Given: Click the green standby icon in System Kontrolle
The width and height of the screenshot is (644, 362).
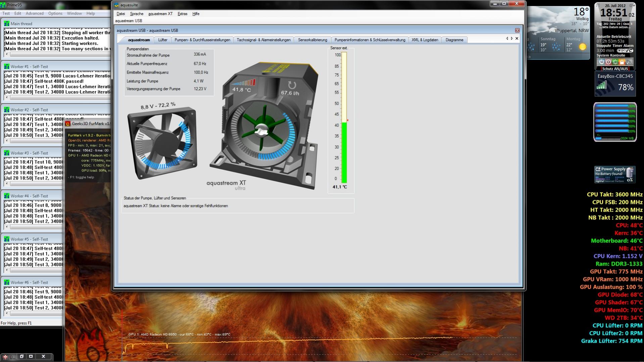Looking at the screenshot, I should pyautogui.click(x=615, y=62).
